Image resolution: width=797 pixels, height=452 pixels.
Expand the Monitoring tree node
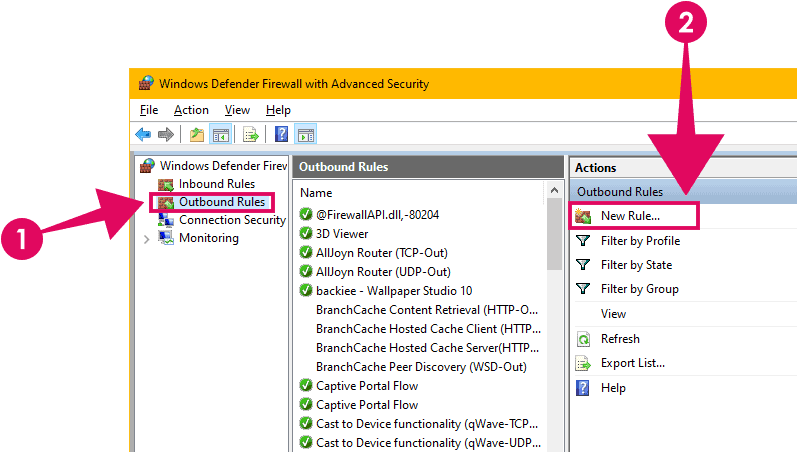[x=146, y=238]
